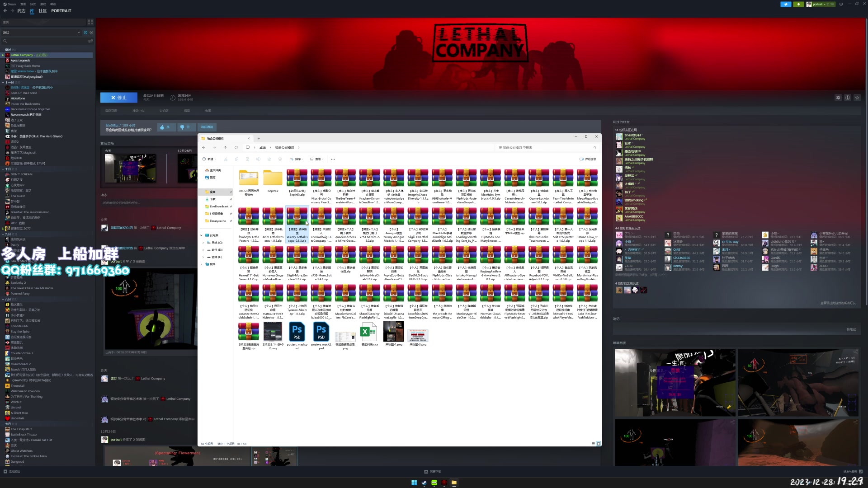Open Steam library grid view icon
Image resolution: width=868 pixels, height=488 pixels.
pos(90,22)
